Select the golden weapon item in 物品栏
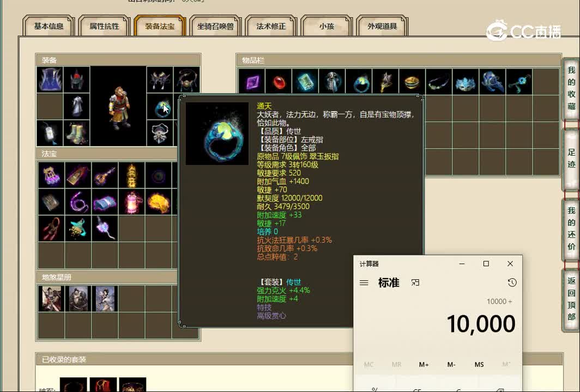Image resolution: width=580 pixels, height=392 pixels. click(x=385, y=82)
